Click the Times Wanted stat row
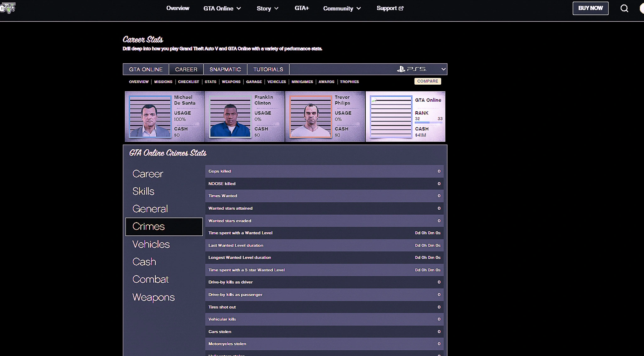The width and height of the screenshot is (644, 356). click(x=324, y=196)
